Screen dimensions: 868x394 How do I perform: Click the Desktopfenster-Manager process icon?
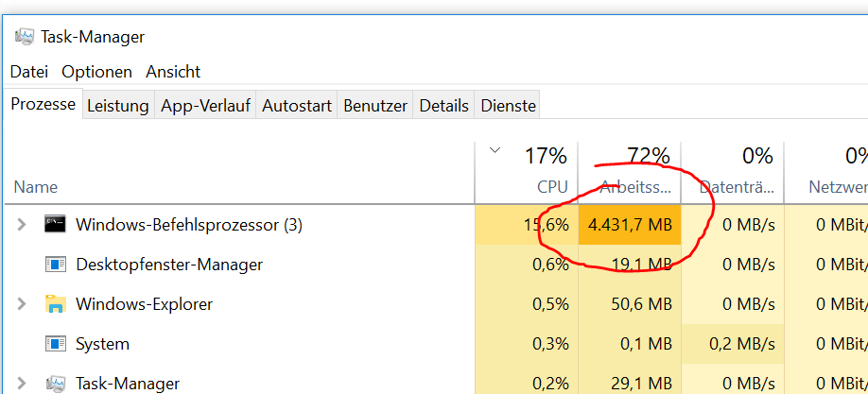coord(56,264)
